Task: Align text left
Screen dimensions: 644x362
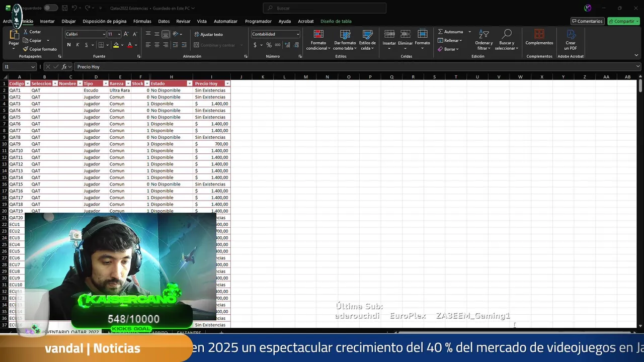Action: tap(148, 45)
